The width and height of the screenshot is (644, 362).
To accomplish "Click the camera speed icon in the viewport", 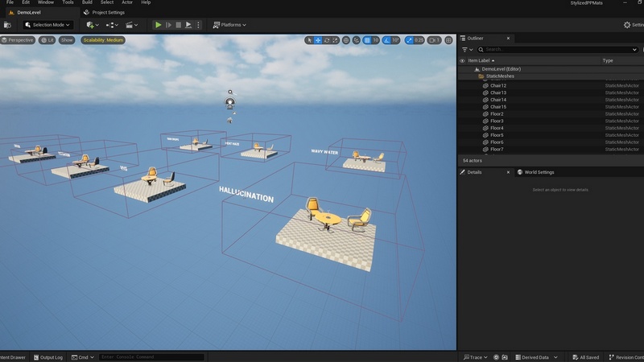I will (x=434, y=40).
